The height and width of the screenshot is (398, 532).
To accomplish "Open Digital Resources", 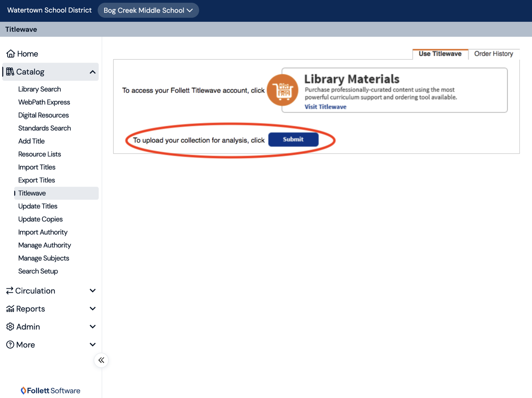I will (43, 115).
